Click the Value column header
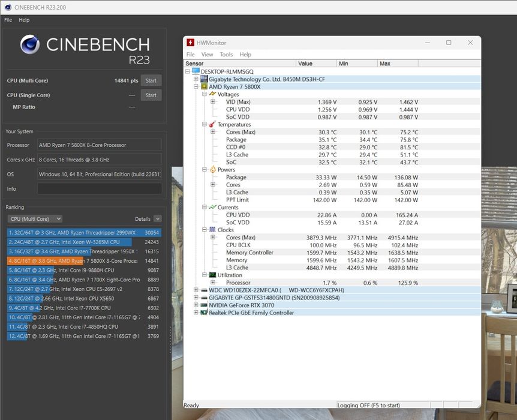517x420 pixels. (316, 64)
